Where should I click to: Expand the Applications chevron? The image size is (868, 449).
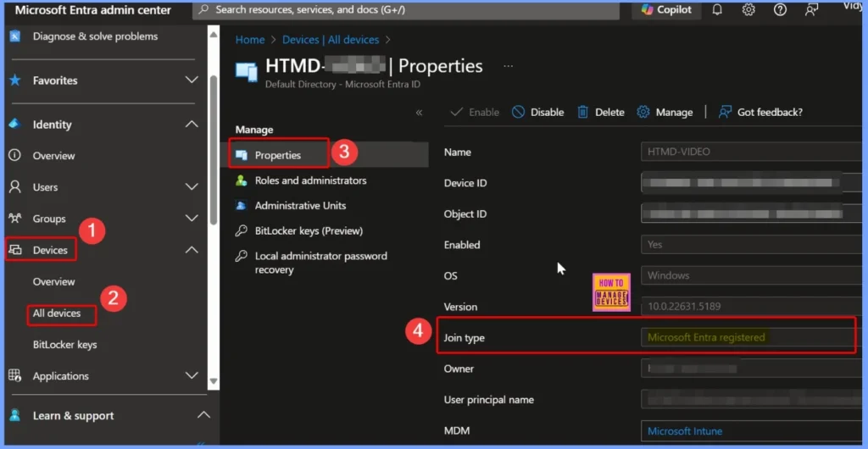[x=192, y=376]
